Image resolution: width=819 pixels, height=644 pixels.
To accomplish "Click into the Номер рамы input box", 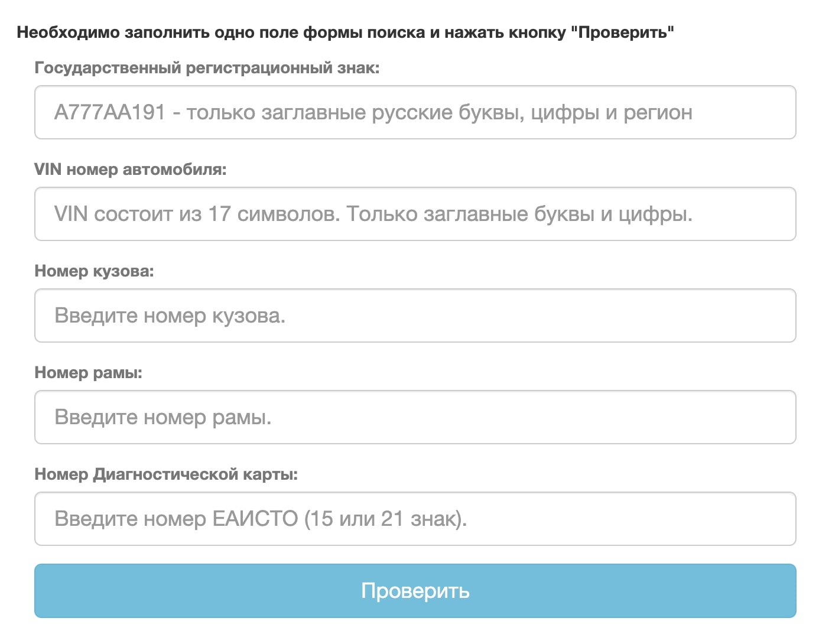I will (415, 417).
